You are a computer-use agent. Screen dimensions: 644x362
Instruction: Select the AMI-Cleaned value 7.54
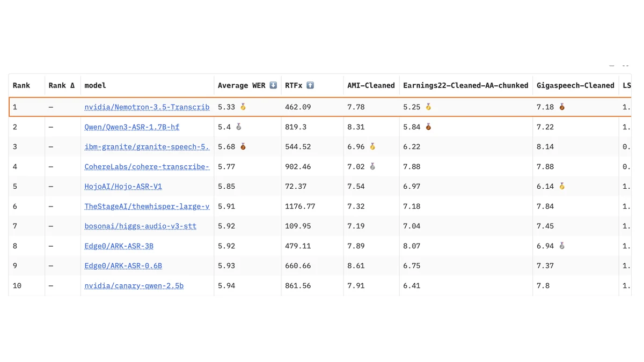356,186
